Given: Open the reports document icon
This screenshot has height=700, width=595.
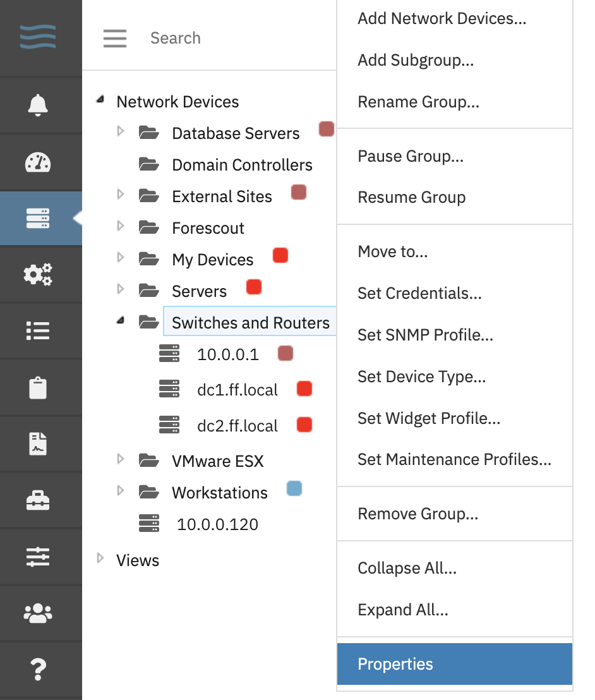Looking at the screenshot, I should 38,444.
